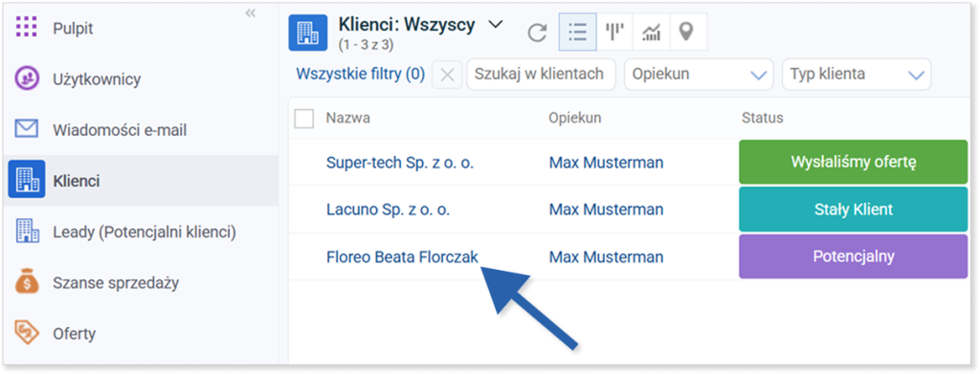
Task: Click the green Wysłaliśmy ofertę status
Action: [x=853, y=162]
